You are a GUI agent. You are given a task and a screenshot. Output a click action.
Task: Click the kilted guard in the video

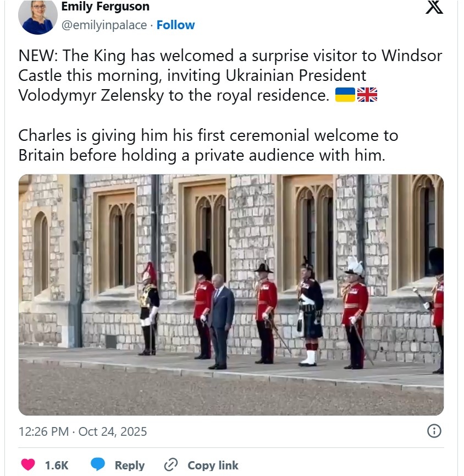310,311
